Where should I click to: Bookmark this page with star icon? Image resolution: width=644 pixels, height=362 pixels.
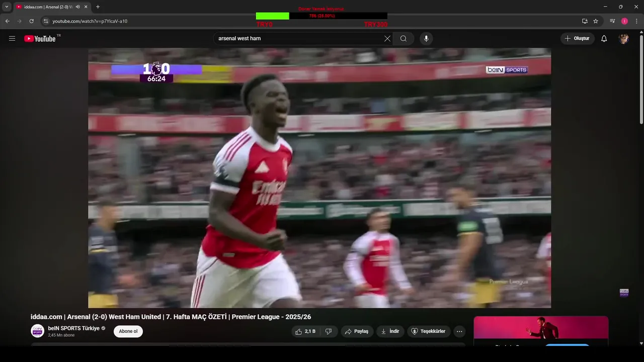click(x=596, y=21)
